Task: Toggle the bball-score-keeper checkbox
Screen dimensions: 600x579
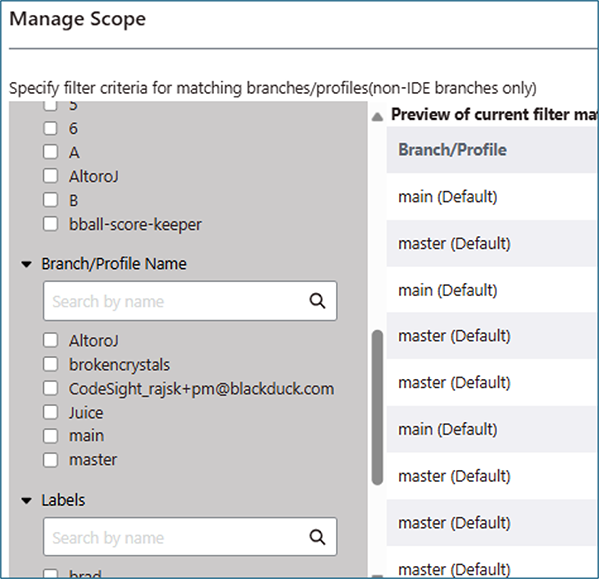Action: (50, 225)
